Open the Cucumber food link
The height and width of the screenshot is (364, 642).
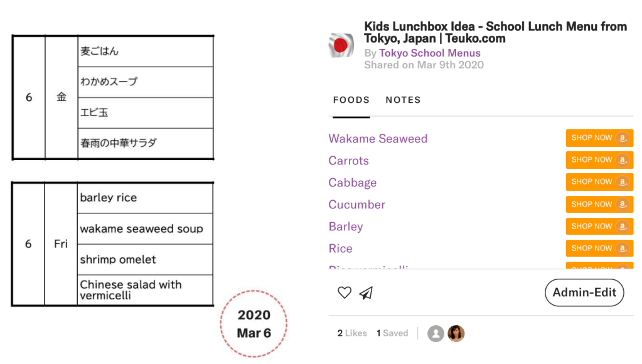pos(356,205)
